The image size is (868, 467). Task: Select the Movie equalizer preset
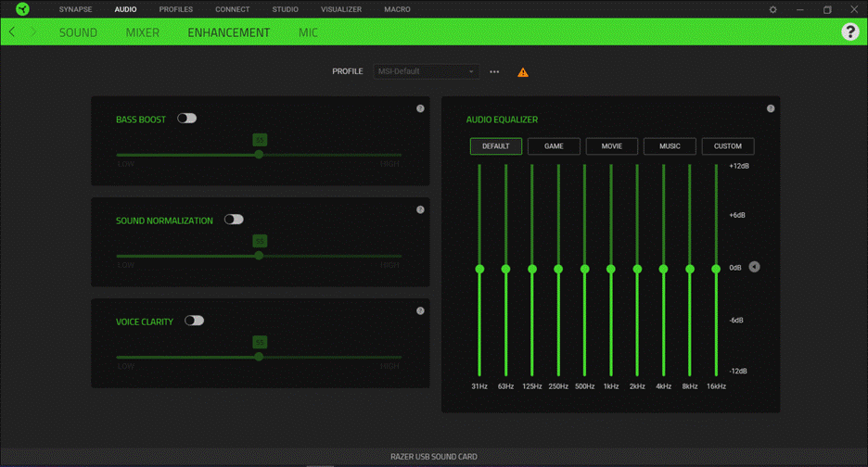click(612, 146)
